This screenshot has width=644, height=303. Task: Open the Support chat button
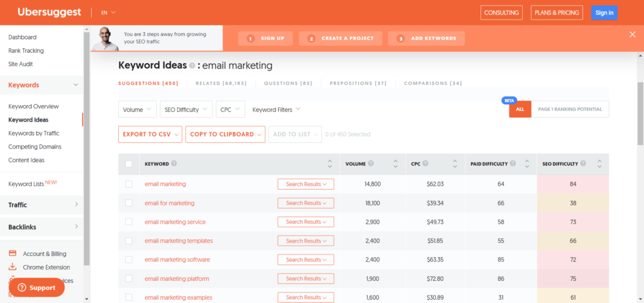(36, 287)
